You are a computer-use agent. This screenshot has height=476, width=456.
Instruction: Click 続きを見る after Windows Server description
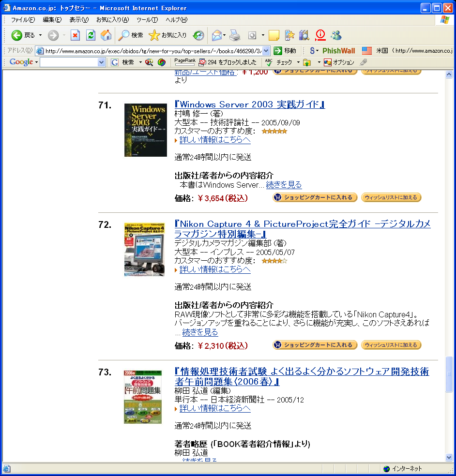point(284,185)
